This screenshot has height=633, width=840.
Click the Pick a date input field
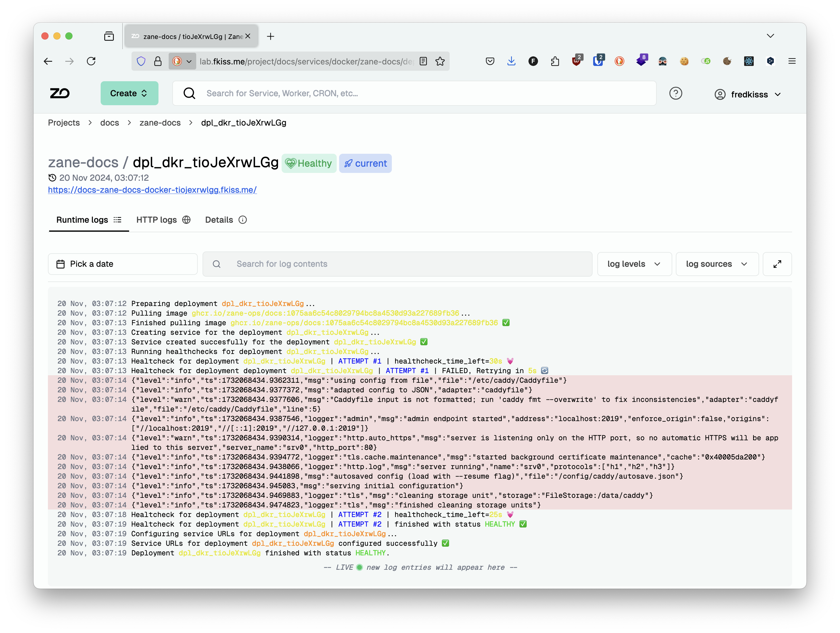pos(122,263)
